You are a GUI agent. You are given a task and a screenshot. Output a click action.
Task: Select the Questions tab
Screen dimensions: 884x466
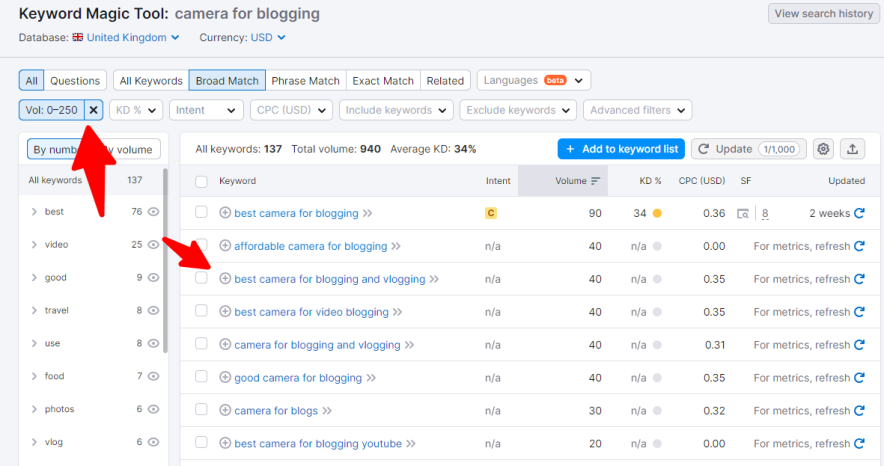(75, 81)
